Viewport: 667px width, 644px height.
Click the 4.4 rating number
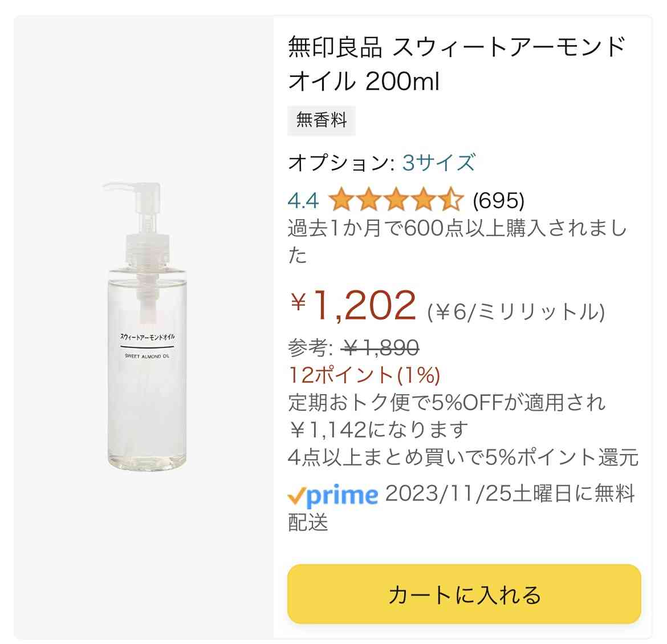click(303, 200)
